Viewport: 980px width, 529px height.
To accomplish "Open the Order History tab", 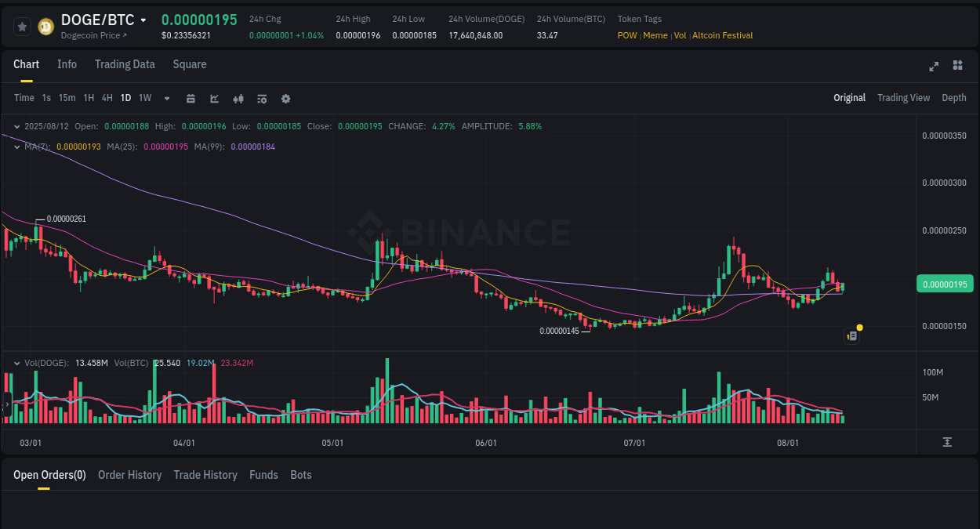I will [x=129, y=475].
